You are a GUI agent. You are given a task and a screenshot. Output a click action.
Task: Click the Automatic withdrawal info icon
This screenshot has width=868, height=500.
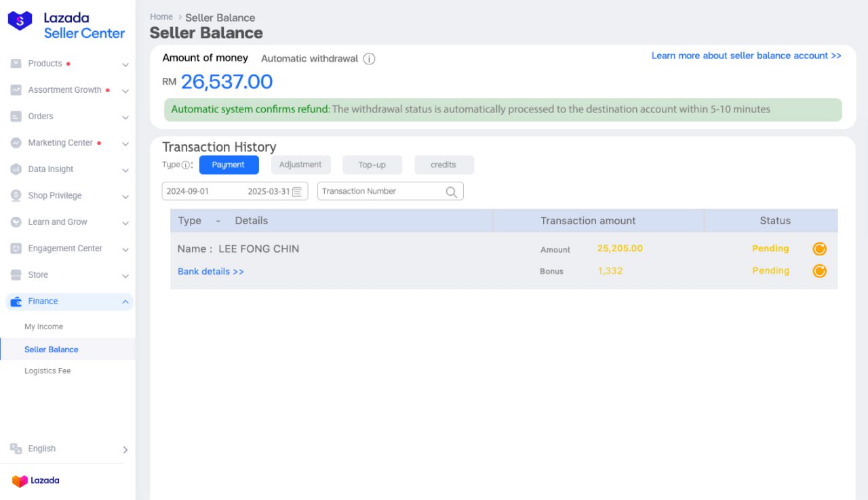[x=369, y=59]
